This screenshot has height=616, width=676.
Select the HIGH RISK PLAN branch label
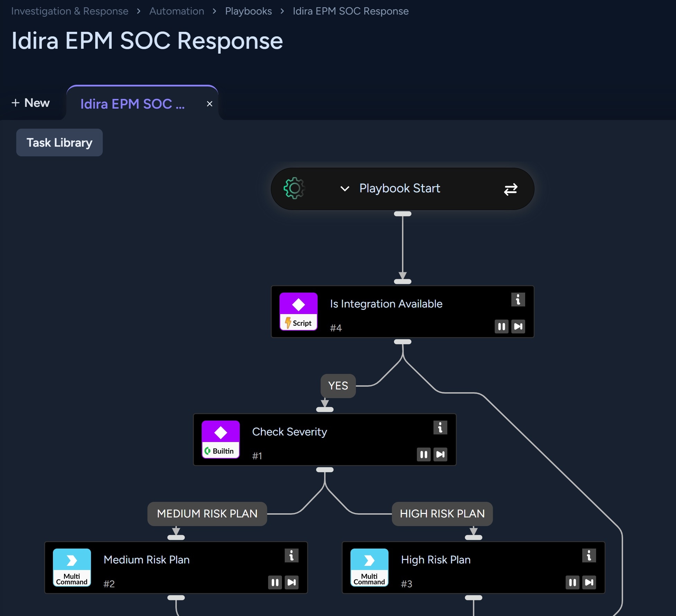click(442, 514)
